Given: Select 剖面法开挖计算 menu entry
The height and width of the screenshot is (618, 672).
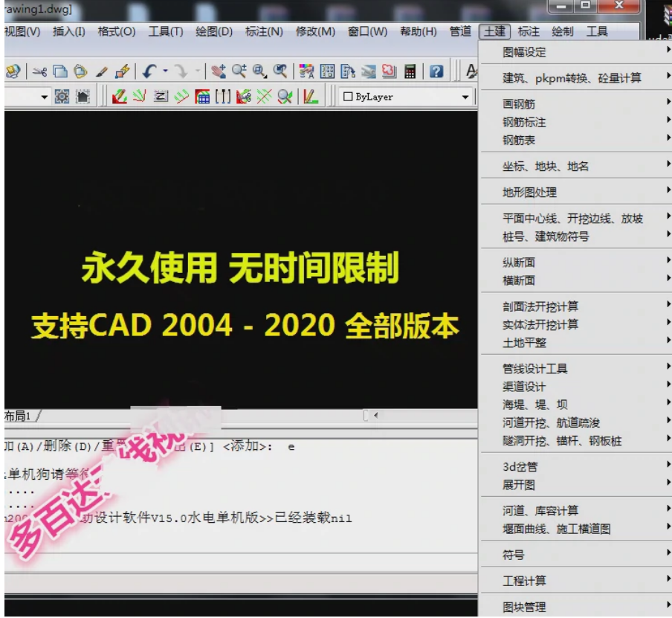Looking at the screenshot, I should [x=575, y=306].
